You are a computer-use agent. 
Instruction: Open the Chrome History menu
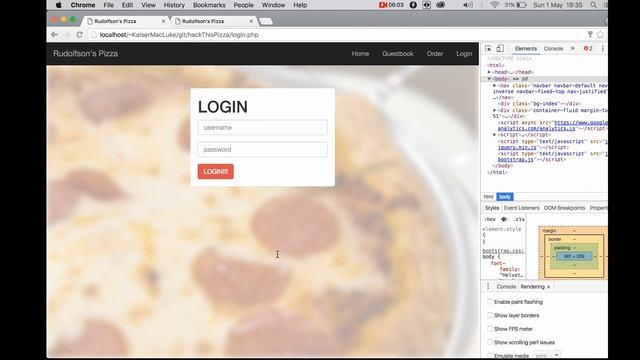click(174, 5)
